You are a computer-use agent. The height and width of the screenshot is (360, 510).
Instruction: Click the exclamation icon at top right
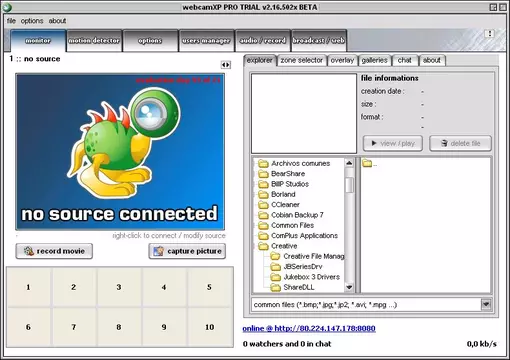[490, 33]
